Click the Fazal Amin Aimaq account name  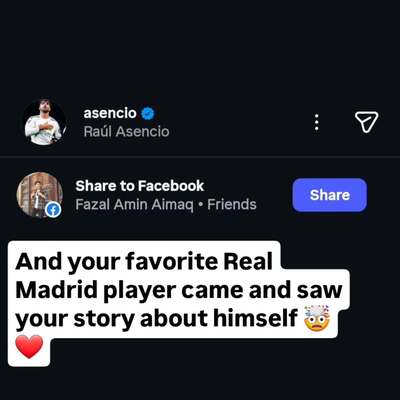(134, 204)
